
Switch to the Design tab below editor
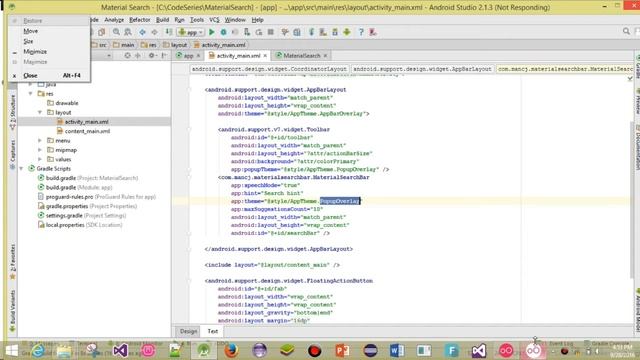coord(188,331)
